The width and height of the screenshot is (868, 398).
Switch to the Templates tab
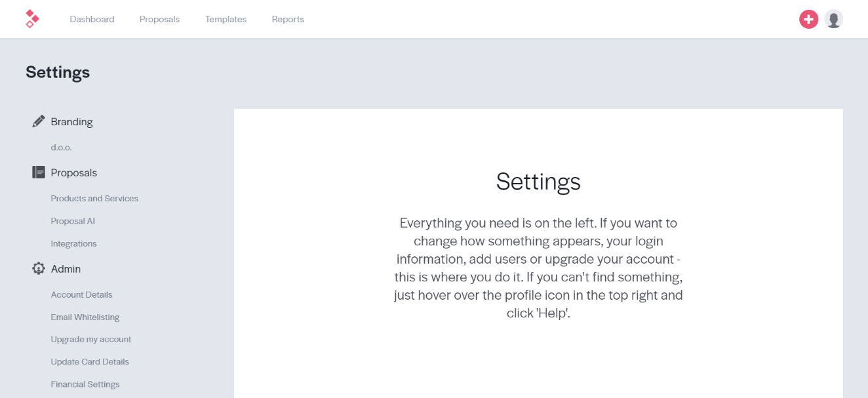226,19
